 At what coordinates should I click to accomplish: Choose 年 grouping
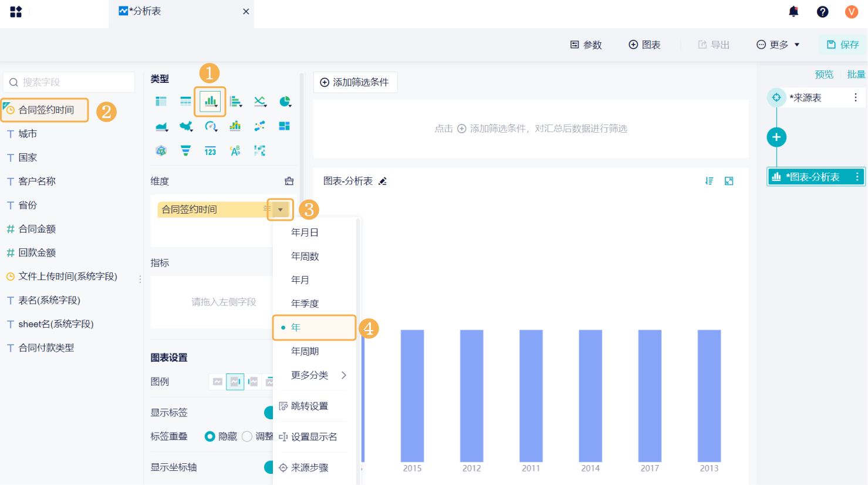click(x=315, y=328)
